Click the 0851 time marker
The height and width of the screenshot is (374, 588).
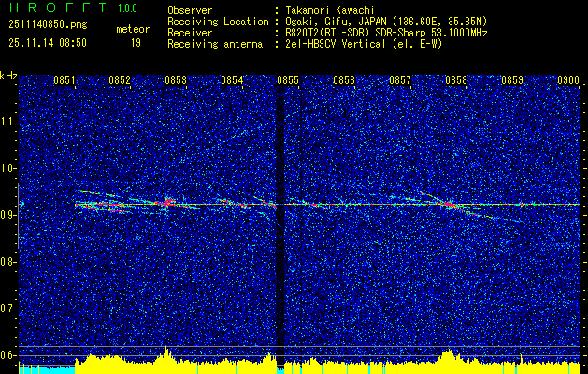pos(65,79)
